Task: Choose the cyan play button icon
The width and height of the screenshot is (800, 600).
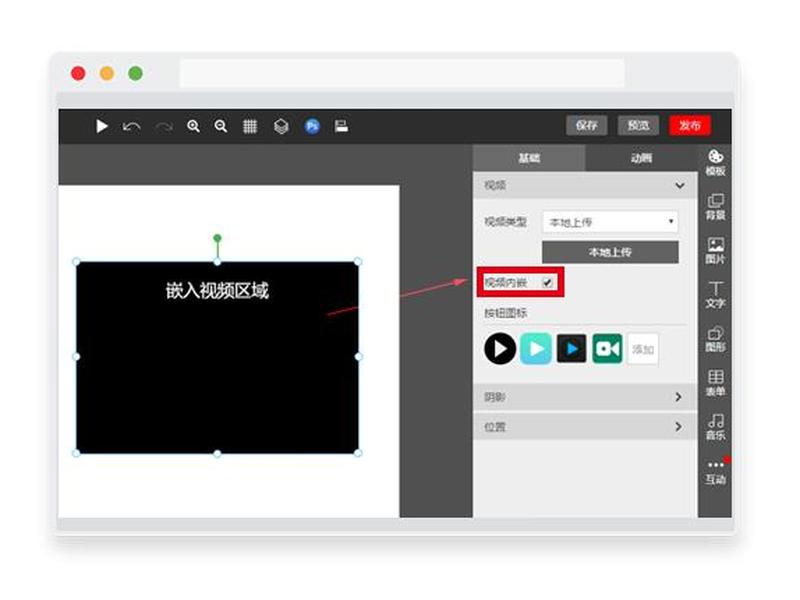Action: pos(536,349)
